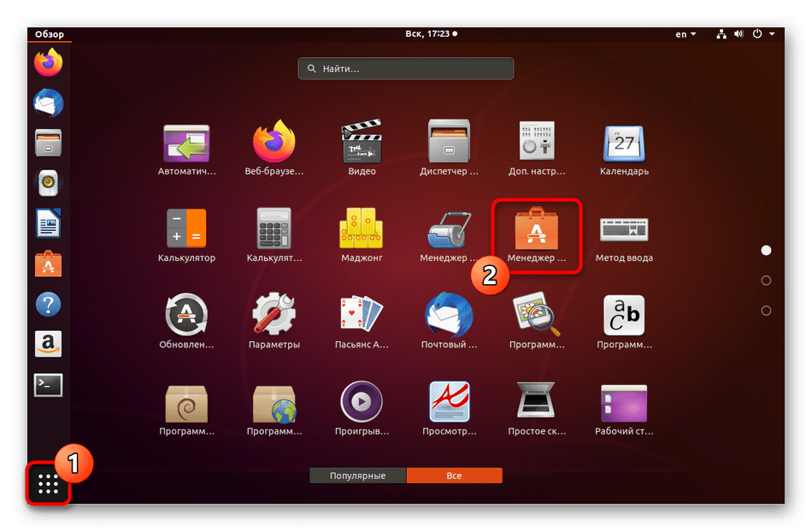This screenshot has width=812, height=532.
Task: Open the Files manager dock icon
Action: (x=48, y=143)
